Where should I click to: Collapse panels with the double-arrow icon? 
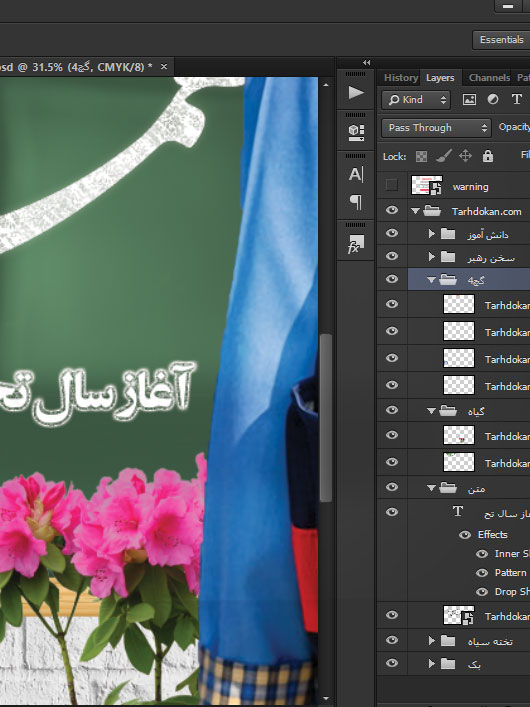[367, 63]
